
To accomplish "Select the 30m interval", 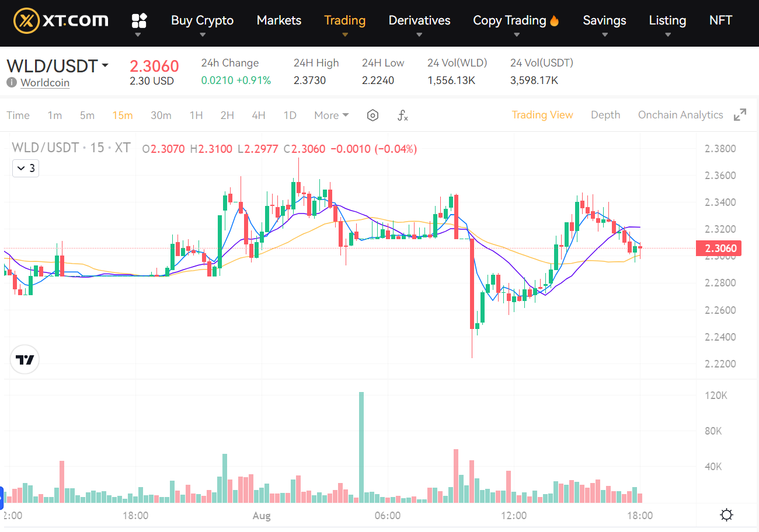I will (x=161, y=115).
